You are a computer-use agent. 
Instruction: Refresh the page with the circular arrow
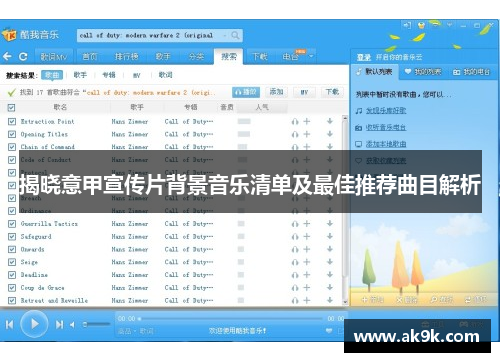(23, 56)
